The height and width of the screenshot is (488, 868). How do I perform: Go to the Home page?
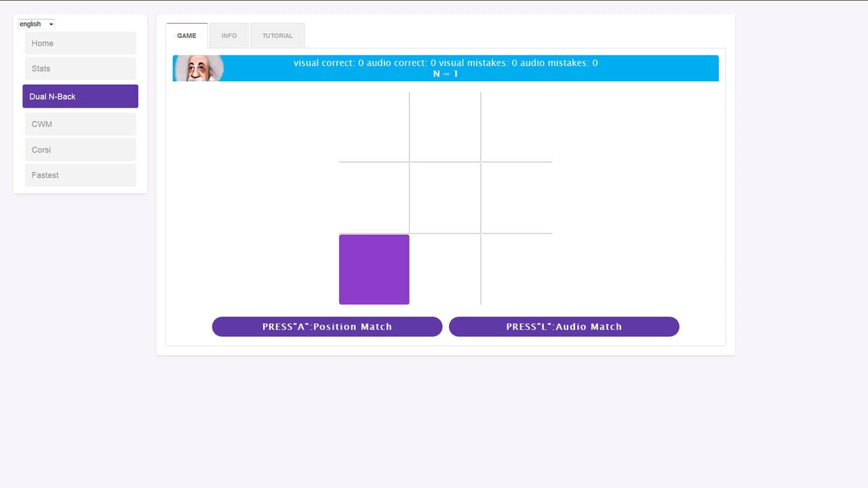[80, 43]
